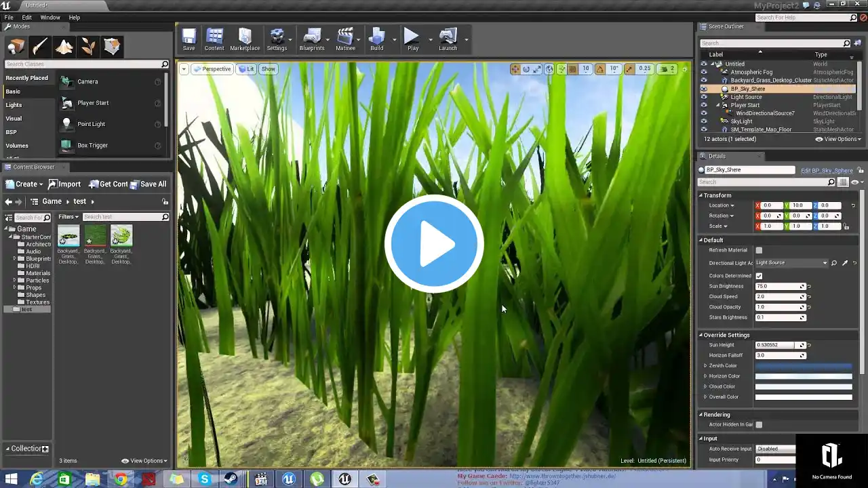Hide Light Source with its eye icon
The height and width of the screenshot is (488, 868).
point(703,97)
